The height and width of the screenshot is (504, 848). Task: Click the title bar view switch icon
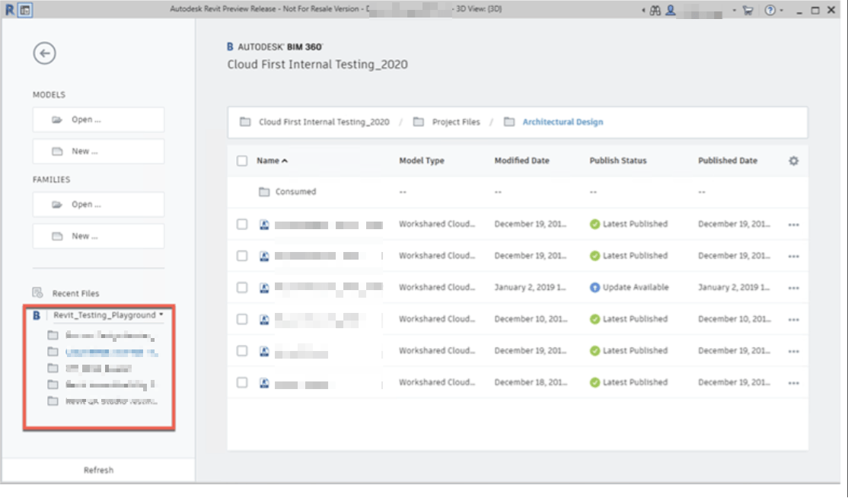(25, 10)
